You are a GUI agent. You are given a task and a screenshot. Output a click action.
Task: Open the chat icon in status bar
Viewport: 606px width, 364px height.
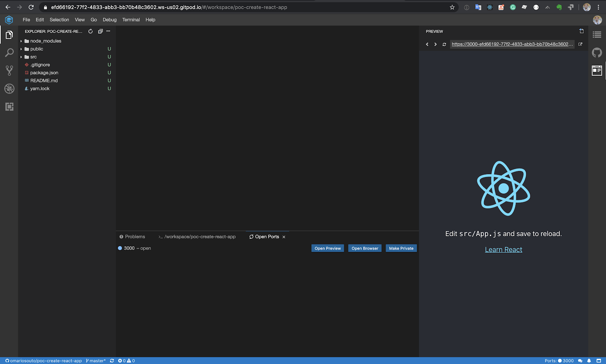coord(580,361)
